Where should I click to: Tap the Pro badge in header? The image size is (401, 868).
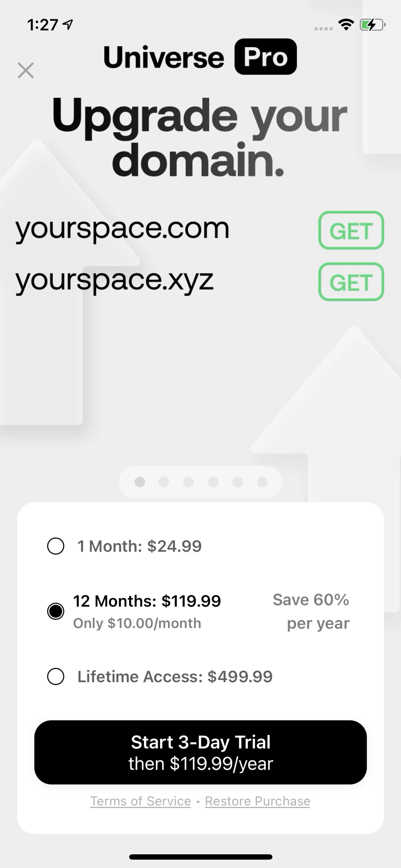pyautogui.click(x=265, y=57)
